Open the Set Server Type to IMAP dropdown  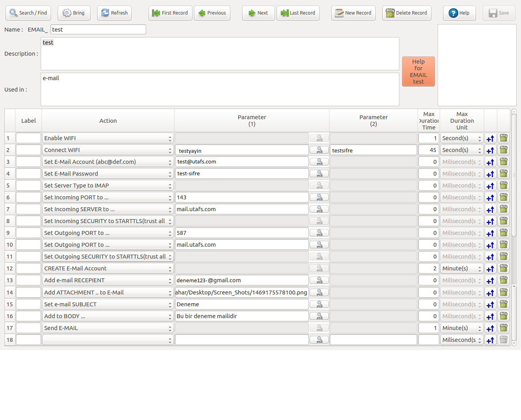(108, 186)
